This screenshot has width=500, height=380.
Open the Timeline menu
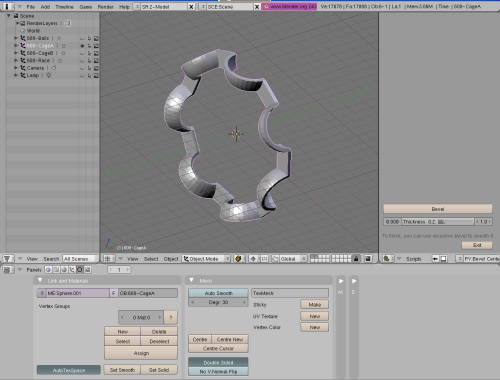pyautogui.click(x=64, y=7)
